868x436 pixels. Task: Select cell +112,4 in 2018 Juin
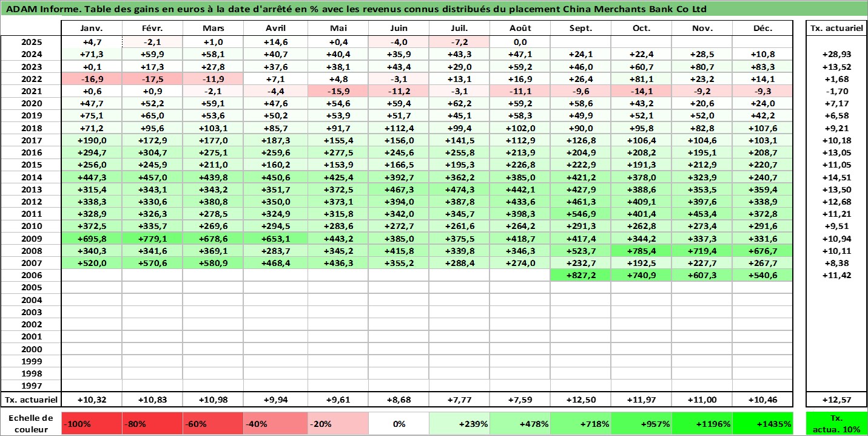point(399,128)
